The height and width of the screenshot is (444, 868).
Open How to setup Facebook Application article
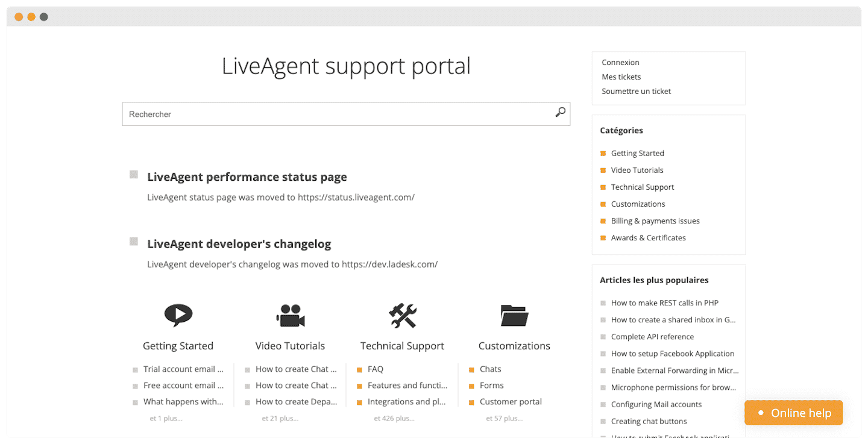[x=673, y=354]
